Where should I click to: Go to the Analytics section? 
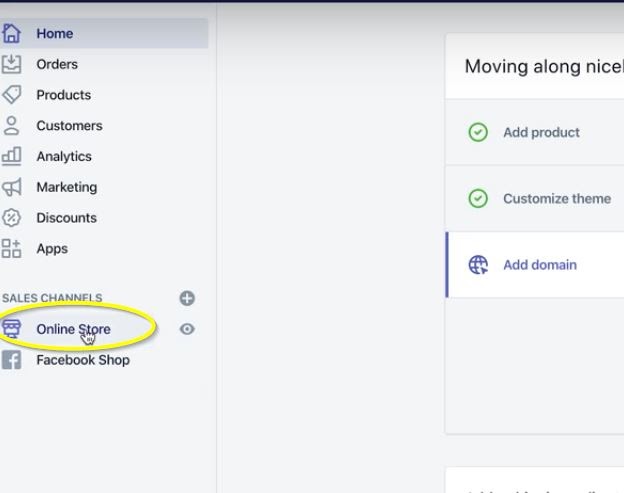pos(64,156)
